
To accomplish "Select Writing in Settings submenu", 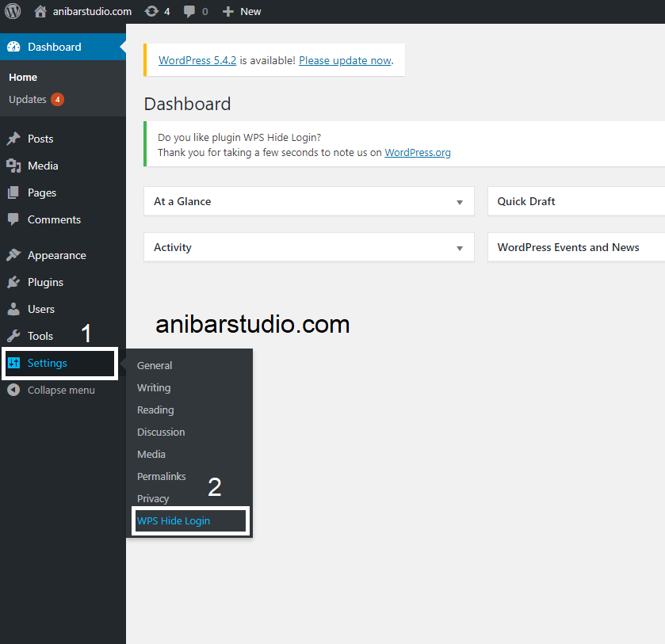I will tap(154, 388).
